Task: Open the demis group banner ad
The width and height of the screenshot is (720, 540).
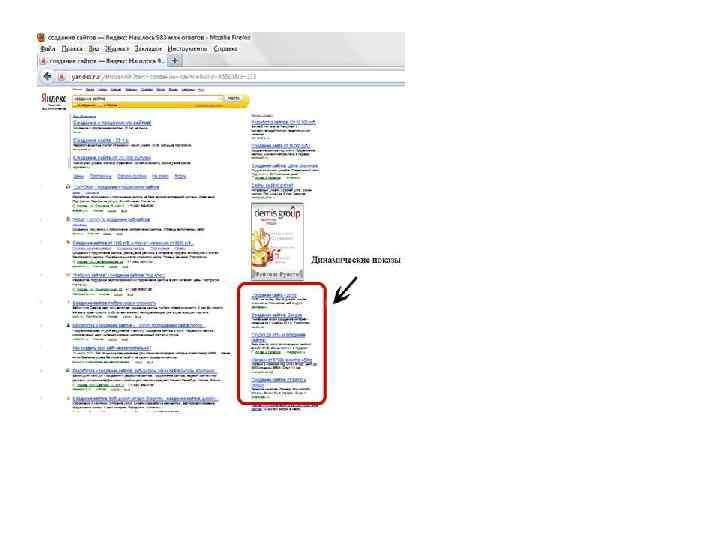Action: 277,242
